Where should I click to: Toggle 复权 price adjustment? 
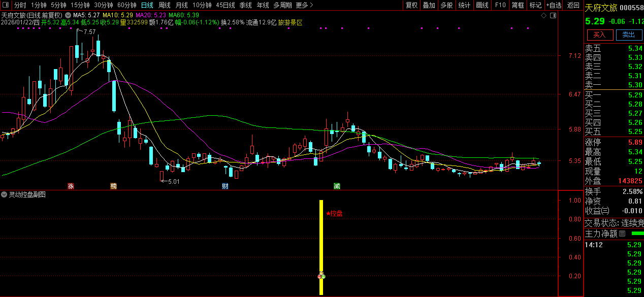click(411, 5)
